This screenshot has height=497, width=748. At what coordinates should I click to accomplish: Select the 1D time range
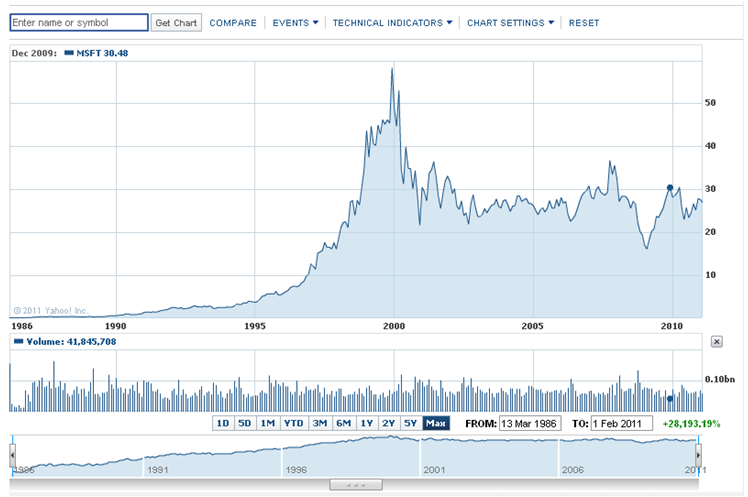coord(223,423)
